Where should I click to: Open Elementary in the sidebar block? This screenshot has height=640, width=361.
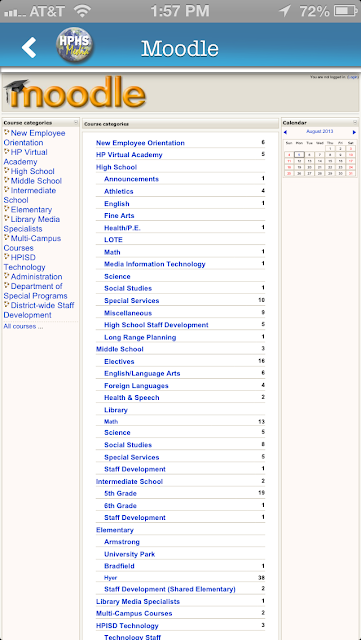coord(31,210)
